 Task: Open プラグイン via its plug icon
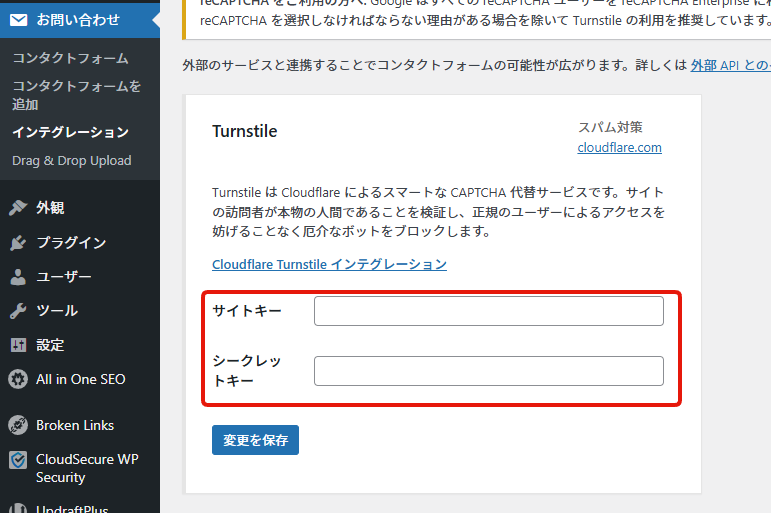18,243
